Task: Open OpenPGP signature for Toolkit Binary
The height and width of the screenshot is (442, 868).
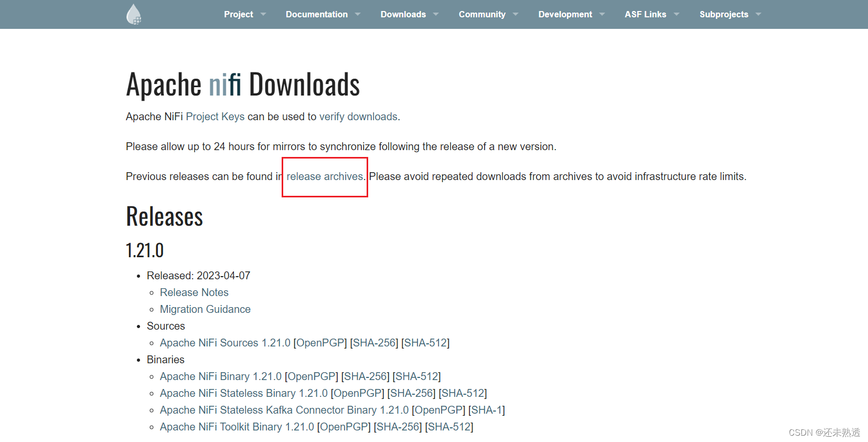Action: click(344, 427)
